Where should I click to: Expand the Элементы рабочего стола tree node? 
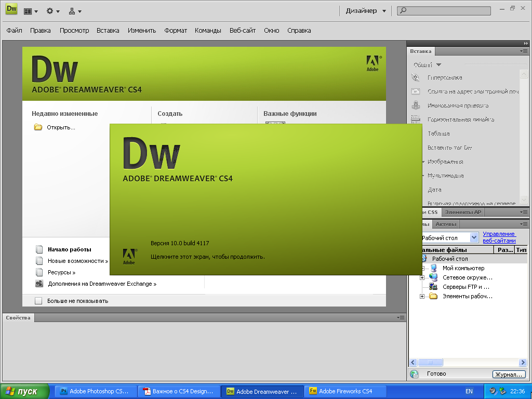(422, 296)
